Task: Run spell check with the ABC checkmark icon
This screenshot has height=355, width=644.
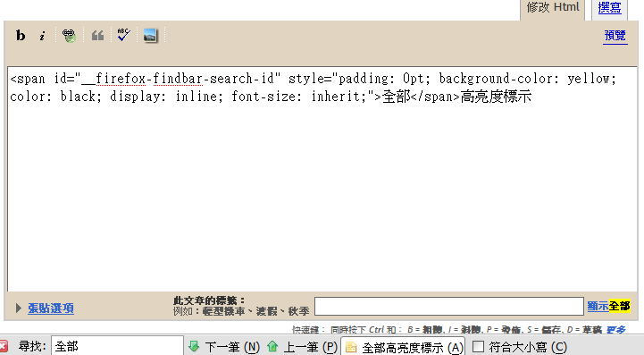Action: tap(123, 35)
